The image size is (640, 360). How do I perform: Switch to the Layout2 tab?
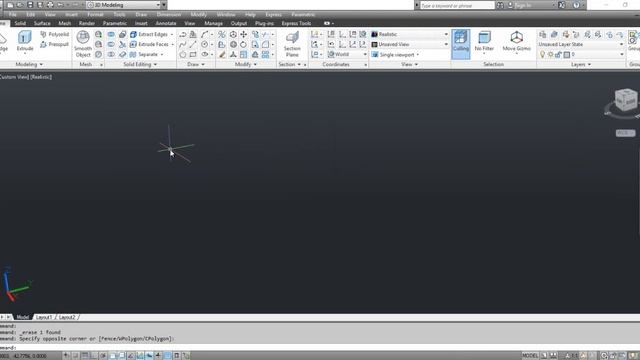[67, 317]
